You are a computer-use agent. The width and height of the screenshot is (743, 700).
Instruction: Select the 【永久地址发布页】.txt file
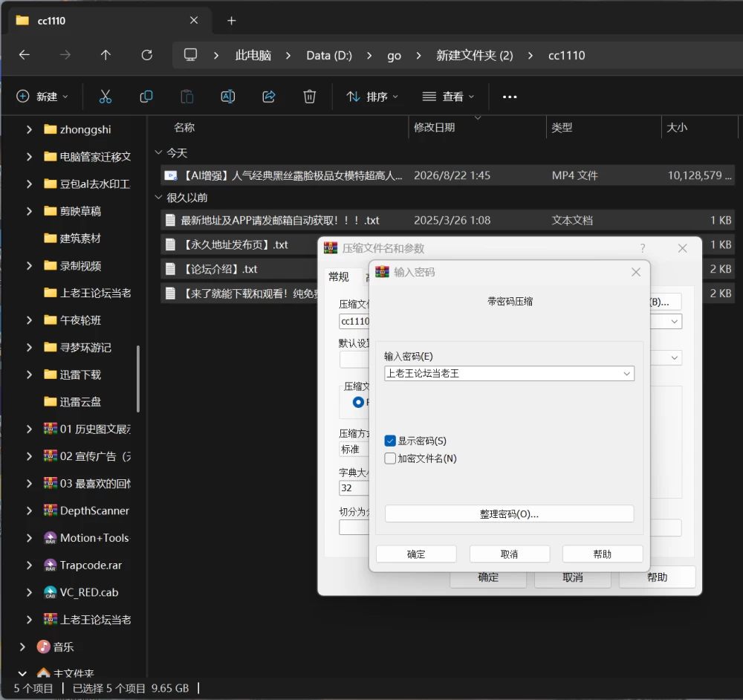tap(236, 244)
